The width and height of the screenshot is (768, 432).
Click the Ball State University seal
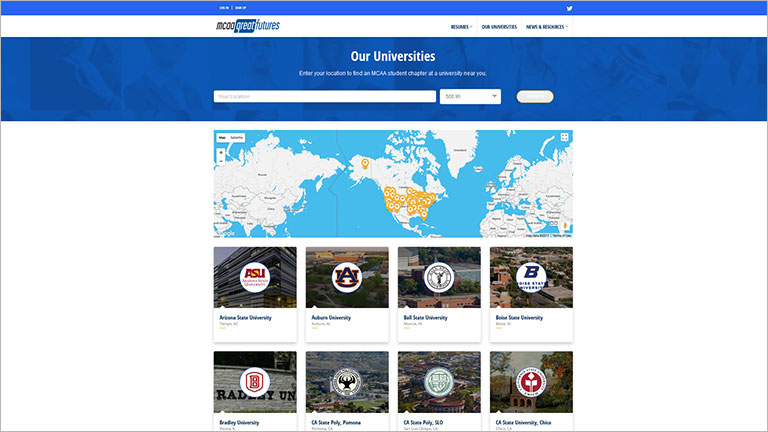point(439,277)
